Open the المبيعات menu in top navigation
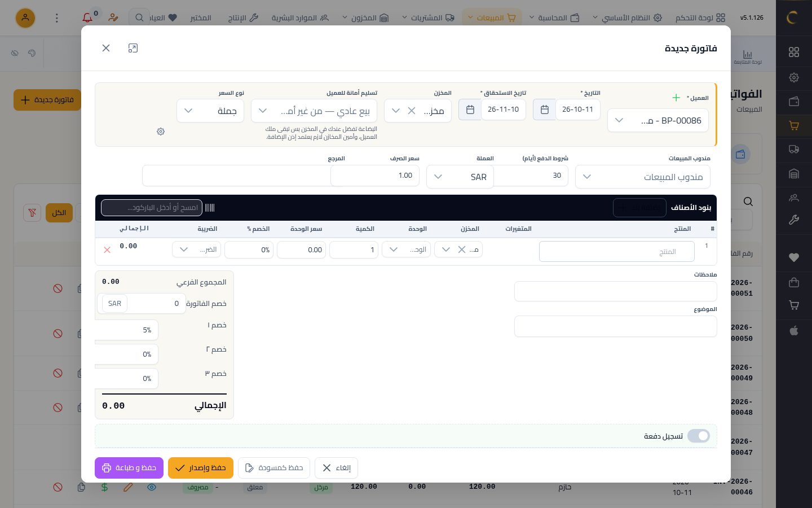This screenshot has width=812, height=508. [x=492, y=18]
